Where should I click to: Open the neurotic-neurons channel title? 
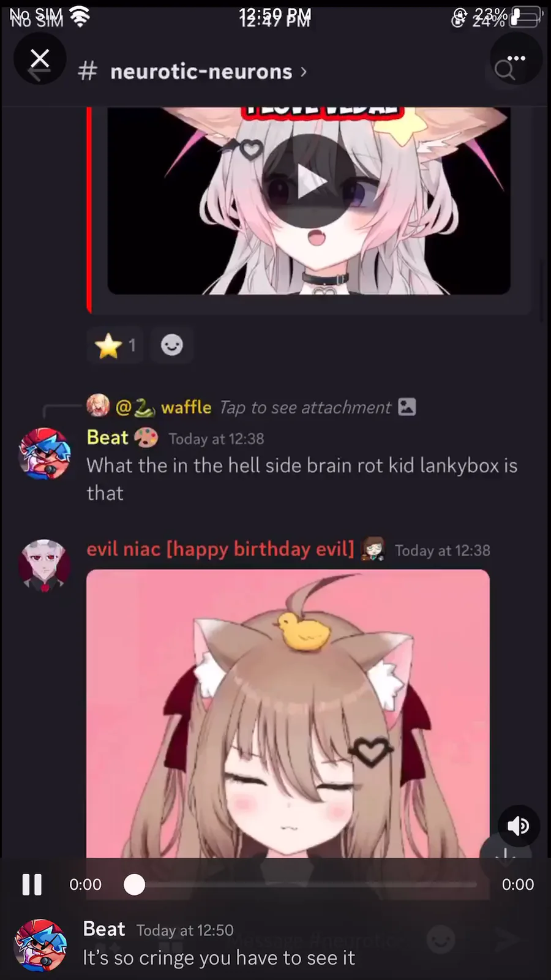(x=201, y=72)
